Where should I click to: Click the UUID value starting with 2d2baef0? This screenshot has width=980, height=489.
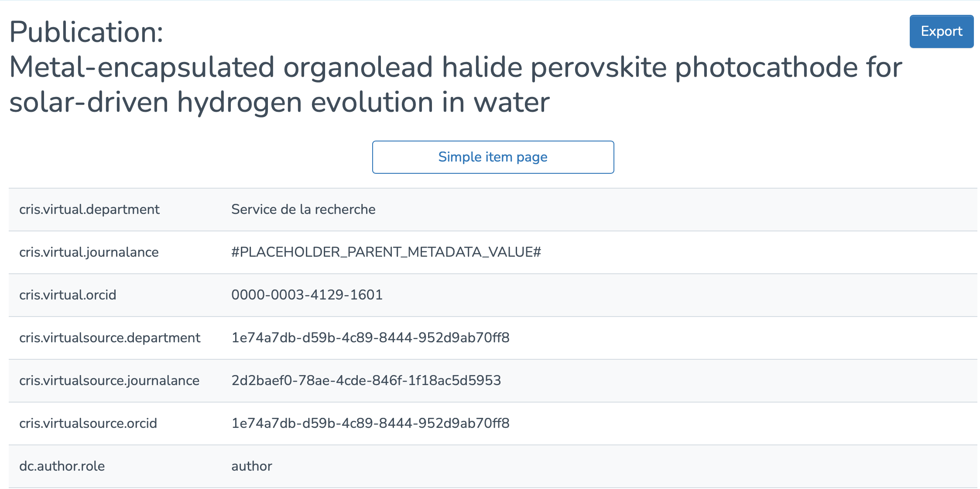[x=366, y=381]
